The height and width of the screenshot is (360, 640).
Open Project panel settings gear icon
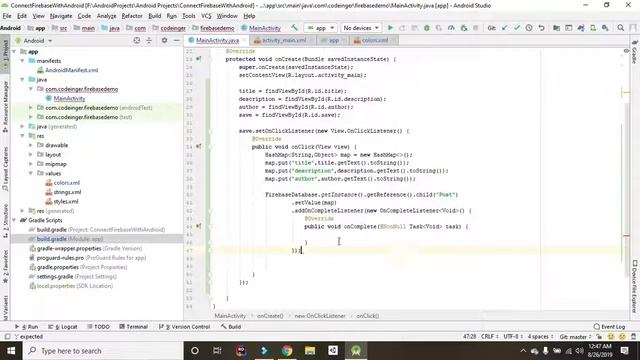(164, 40)
